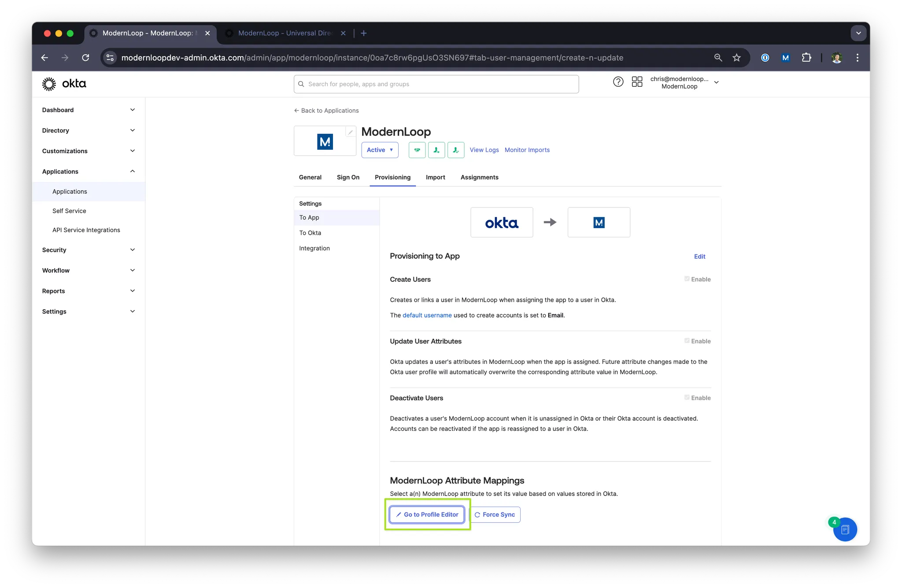Screen dimensions: 902x588
Task: Click browser forward arrow
Action: coord(65,58)
